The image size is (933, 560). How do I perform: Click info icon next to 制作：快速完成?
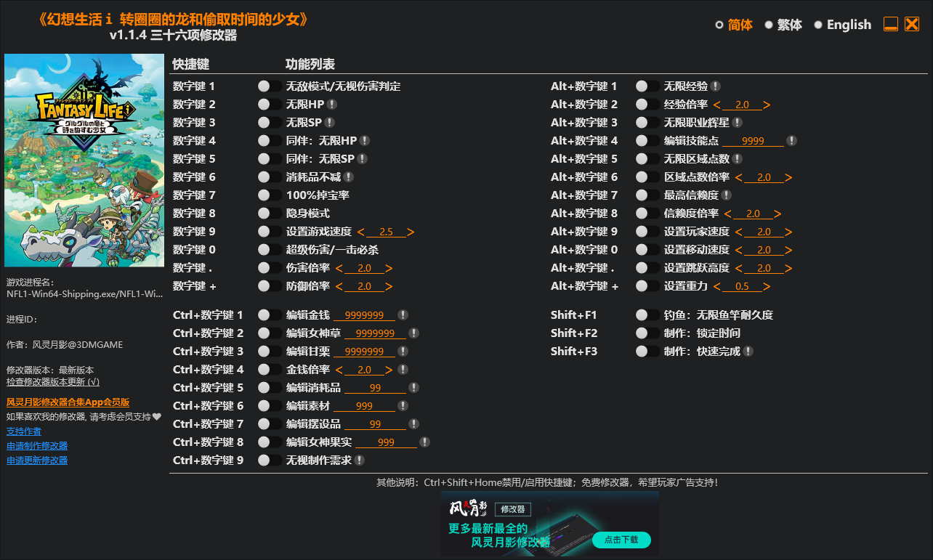coord(748,352)
